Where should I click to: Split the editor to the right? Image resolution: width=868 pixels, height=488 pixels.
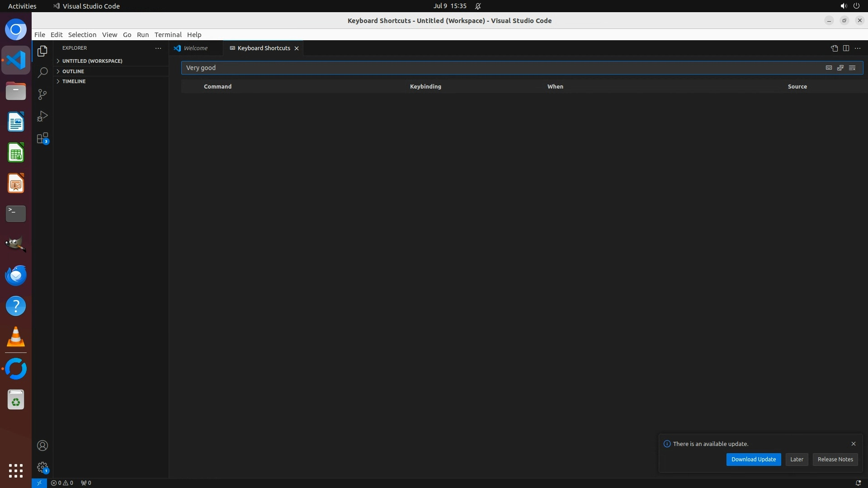pos(846,48)
